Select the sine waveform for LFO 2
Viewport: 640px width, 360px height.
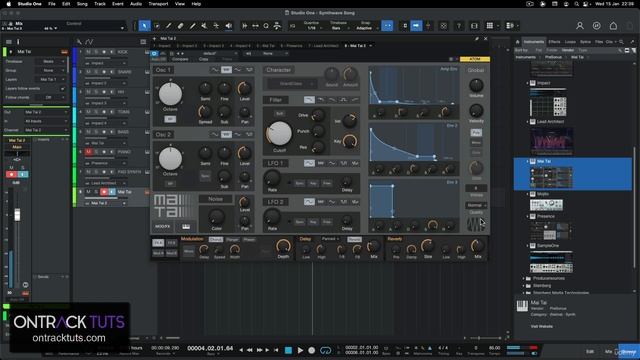(x=309, y=202)
